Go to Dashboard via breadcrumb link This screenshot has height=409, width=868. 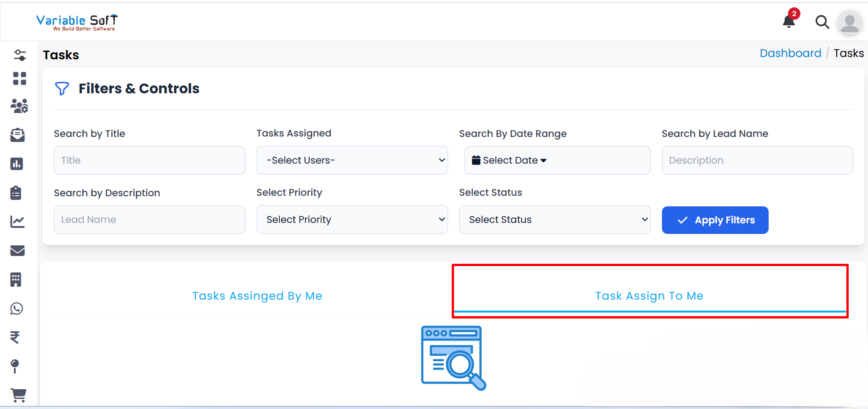pyautogui.click(x=790, y=53)
